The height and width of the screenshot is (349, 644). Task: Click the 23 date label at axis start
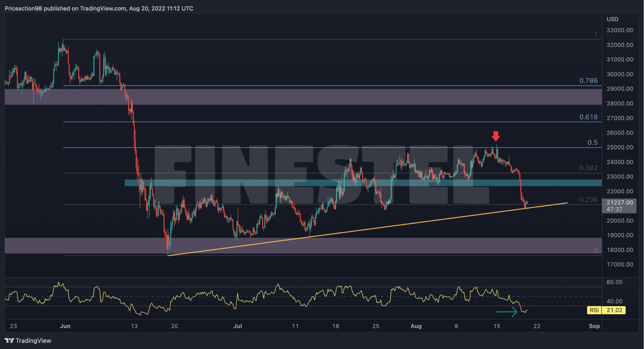coord(14,326)
